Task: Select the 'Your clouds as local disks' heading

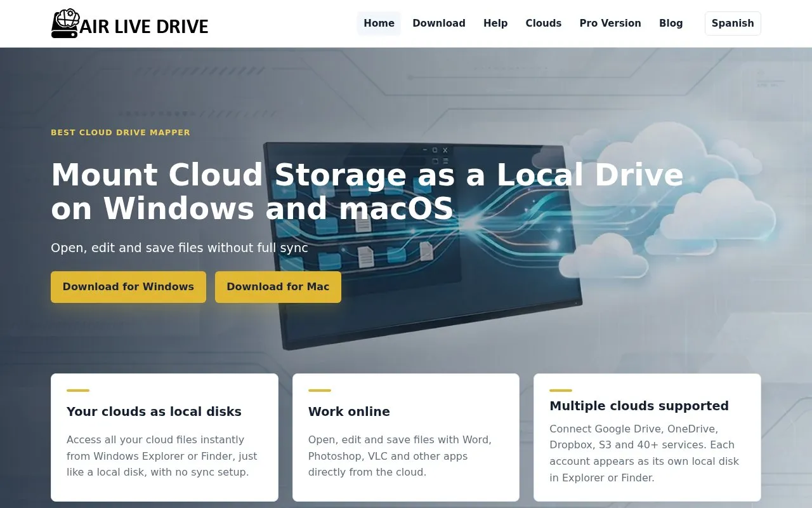Action: coord(154,411)
